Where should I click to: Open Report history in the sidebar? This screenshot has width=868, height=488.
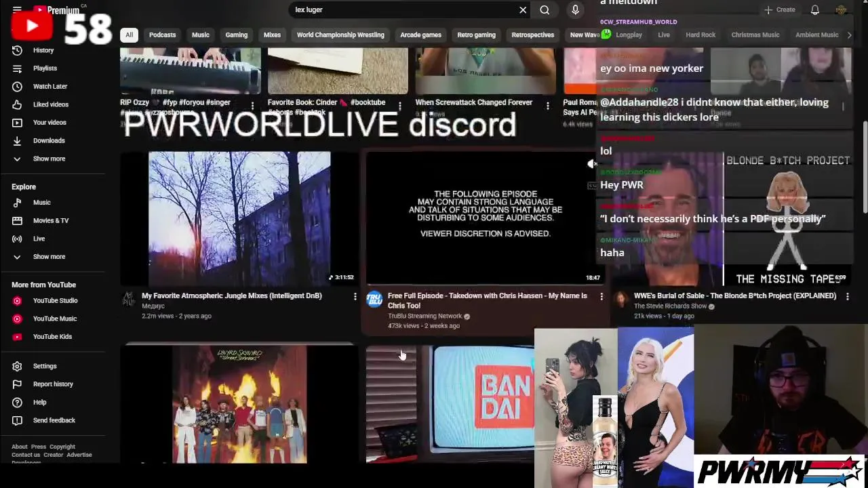point(54,384)
